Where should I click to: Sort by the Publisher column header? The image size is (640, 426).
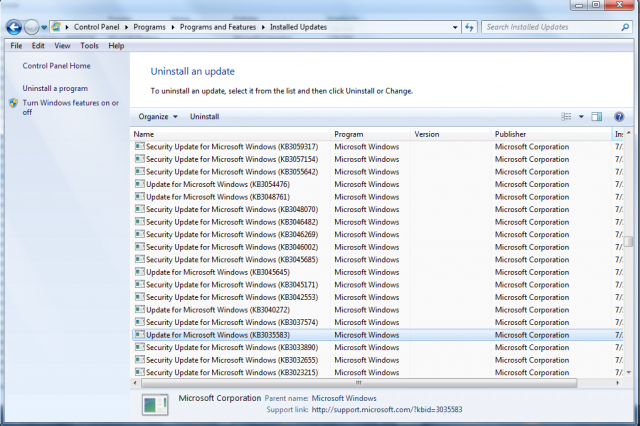[551, 134]
